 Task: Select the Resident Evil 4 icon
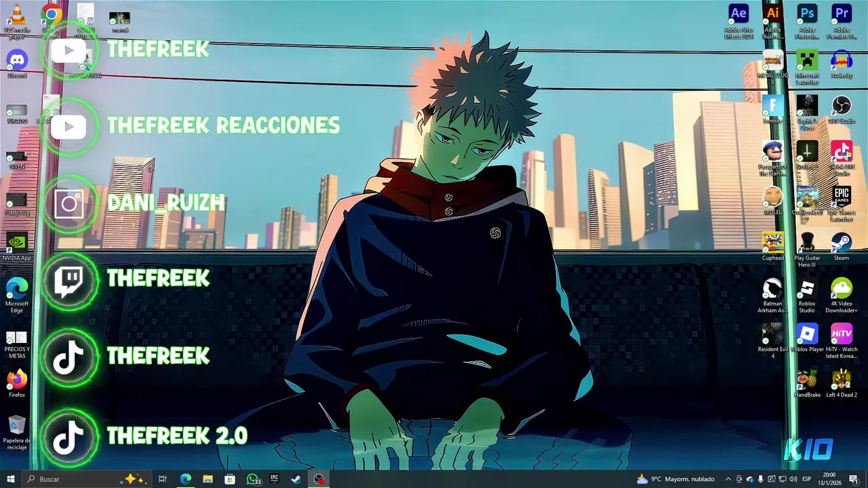click(772, 341)
